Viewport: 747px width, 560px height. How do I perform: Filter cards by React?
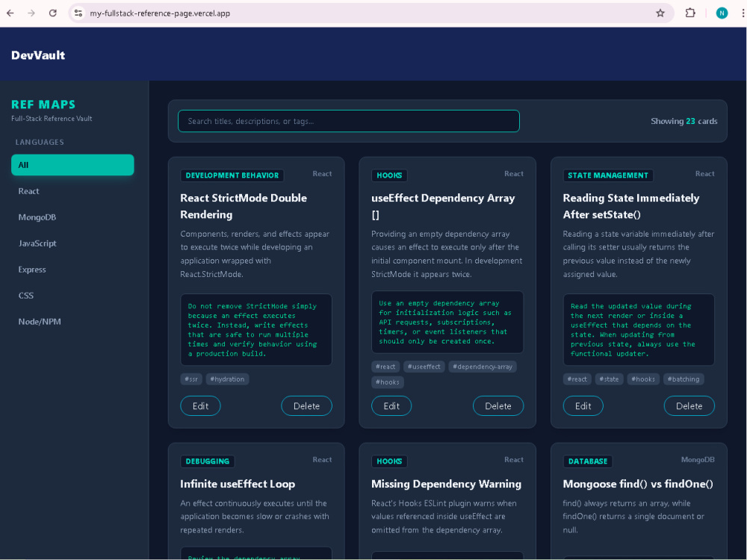tap(72, 191)
